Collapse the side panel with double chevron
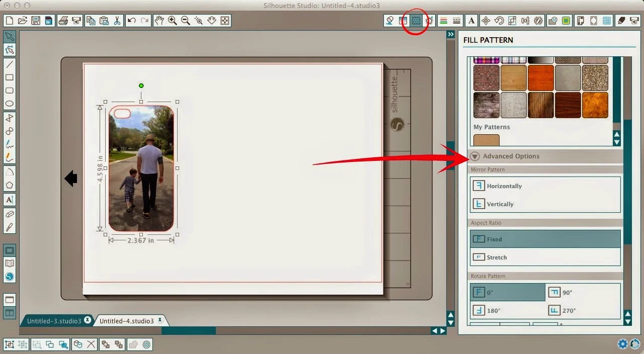 pos(451,34)
